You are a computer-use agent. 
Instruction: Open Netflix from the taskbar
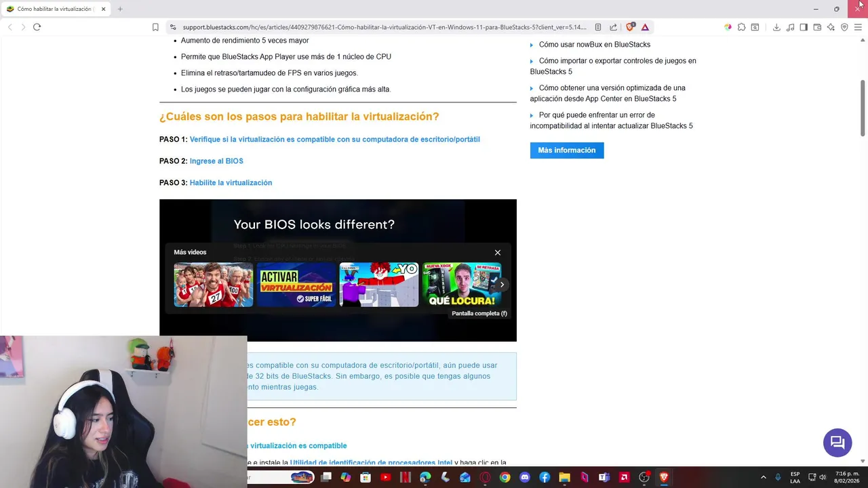tap(405, 477)
